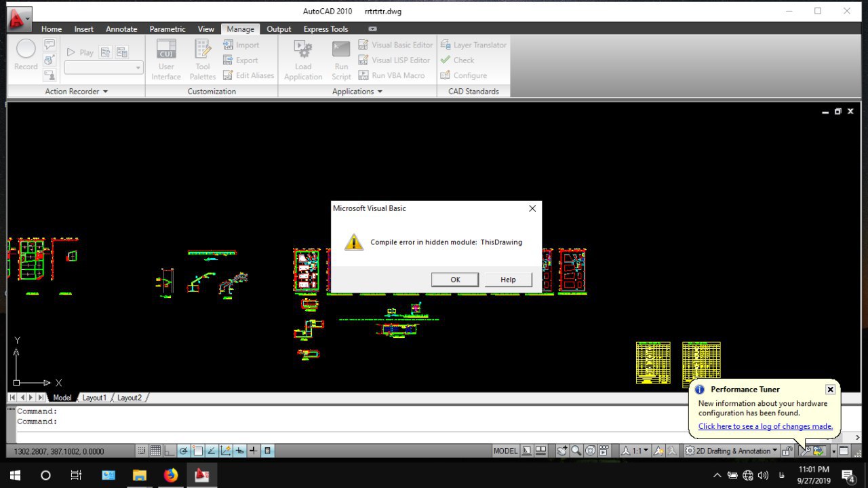Open Quick View Layouts
The image size is (868, 488).
(526, 451)
